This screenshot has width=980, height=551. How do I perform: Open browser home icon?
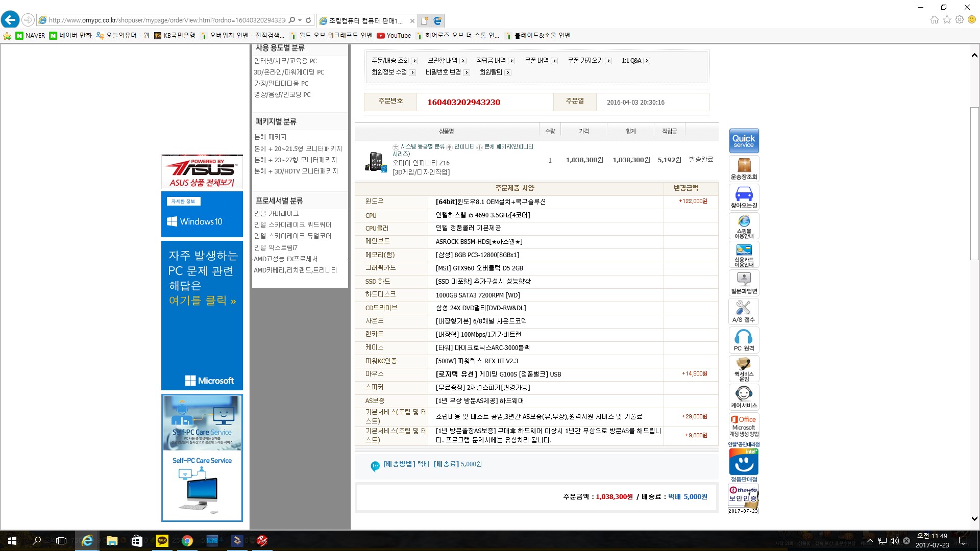934,20
